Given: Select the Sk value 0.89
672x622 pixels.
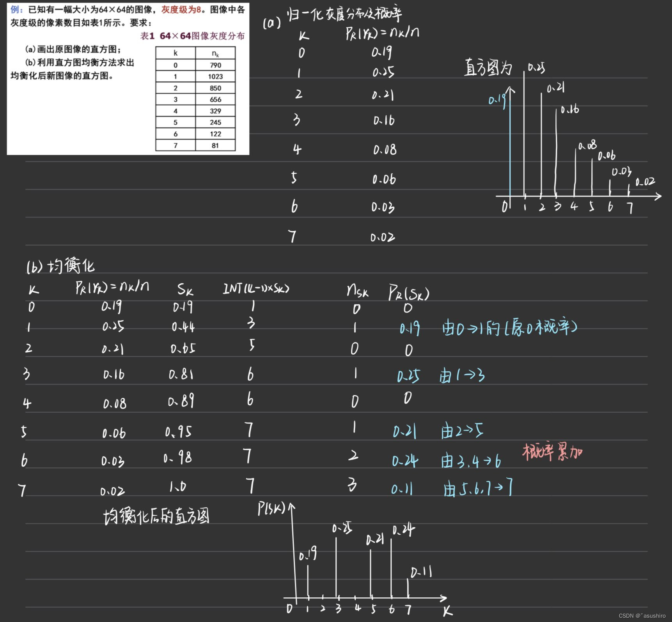Looking at the screenshot, I should (181, 401).
